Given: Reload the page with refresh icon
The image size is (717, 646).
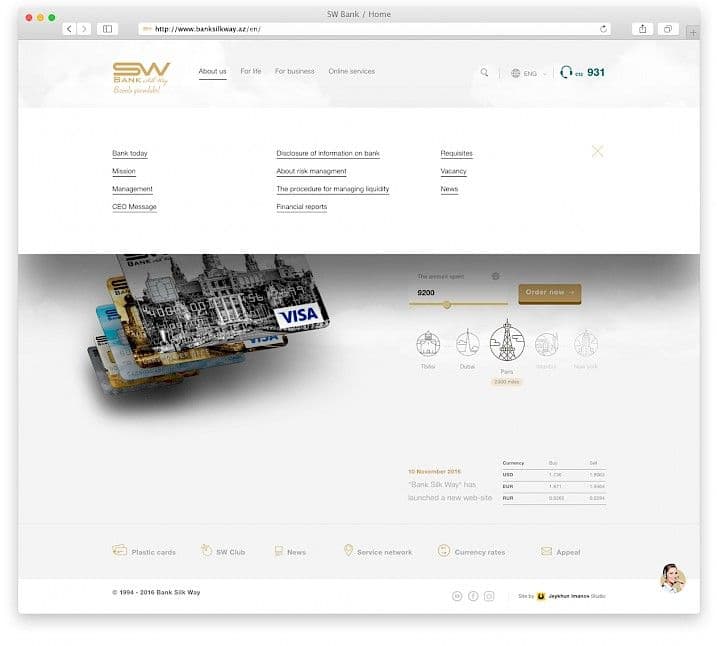Looking at the screenshot, I should pyautogui.click(x=603, y=29).
